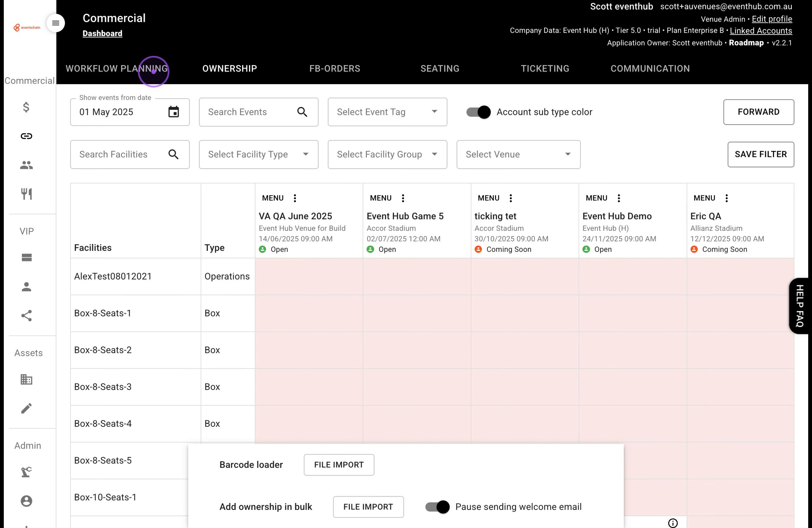Open the Edit profile link
This screenshot has width=812, height=528.
click(x=772, y=19)
